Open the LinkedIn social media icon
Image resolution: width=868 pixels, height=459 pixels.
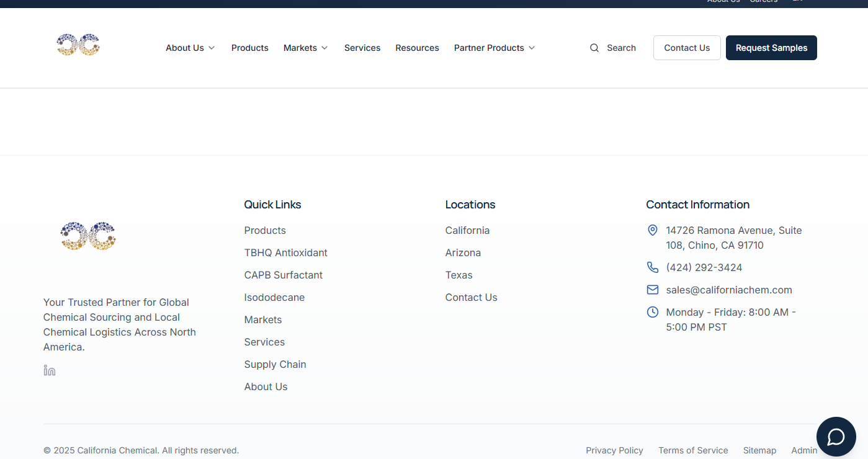[x=49, y=370]
